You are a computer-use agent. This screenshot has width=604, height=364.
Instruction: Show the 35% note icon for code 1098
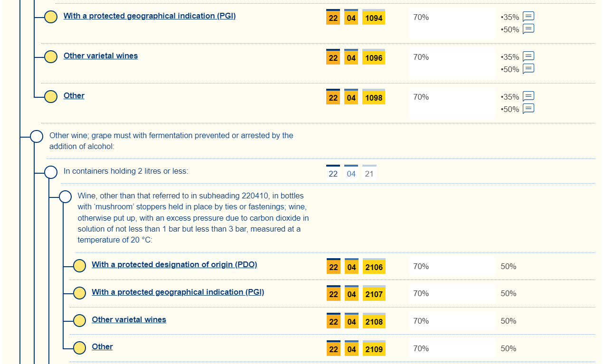[x=528, y=96]
